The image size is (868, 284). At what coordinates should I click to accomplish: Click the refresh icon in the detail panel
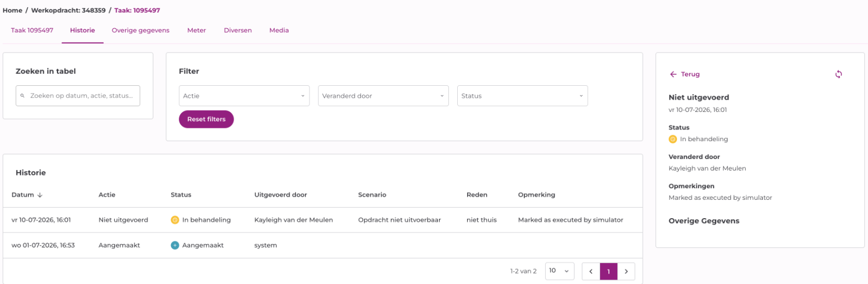(839, 74)
